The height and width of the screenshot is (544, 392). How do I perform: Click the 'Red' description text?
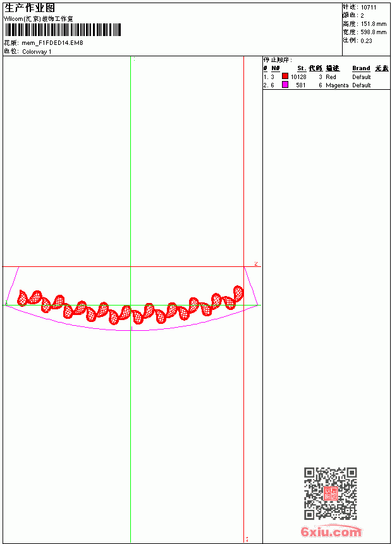(331, 77)
